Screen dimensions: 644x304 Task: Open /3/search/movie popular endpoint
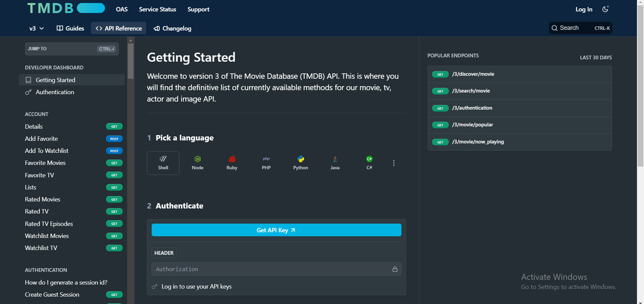(520, 91)
